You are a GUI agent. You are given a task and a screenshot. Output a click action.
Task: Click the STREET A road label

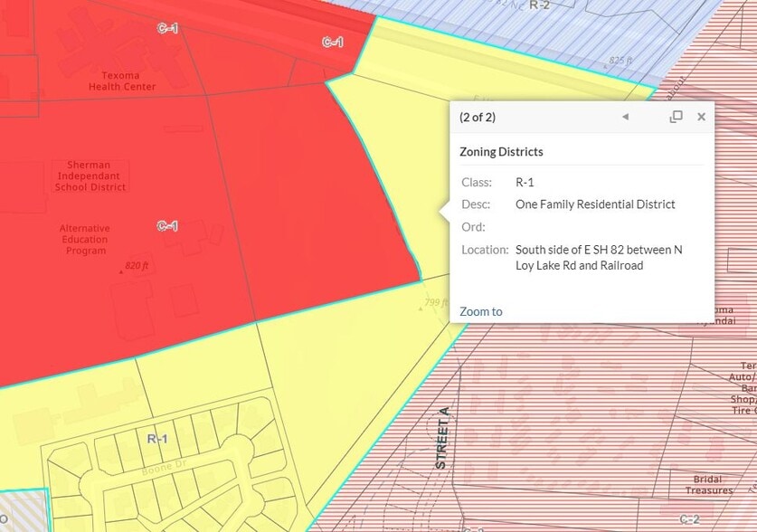coord(443,438)
